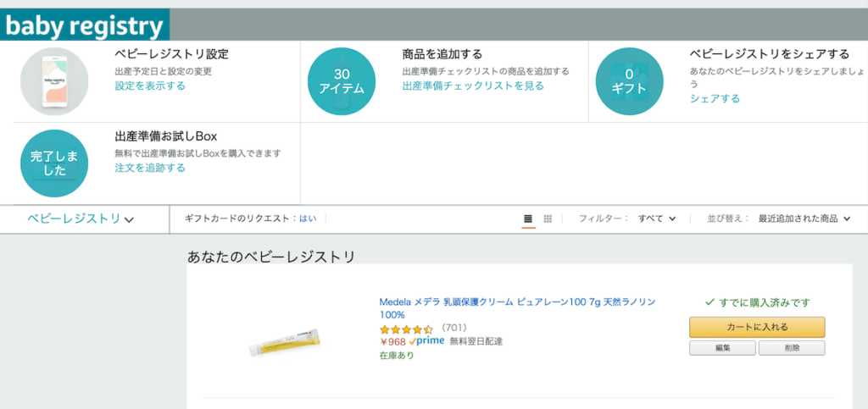The height and width of the screenshot is (409, 868).
Task: Open the フィルター すべて dropdown
Action: 657,218
